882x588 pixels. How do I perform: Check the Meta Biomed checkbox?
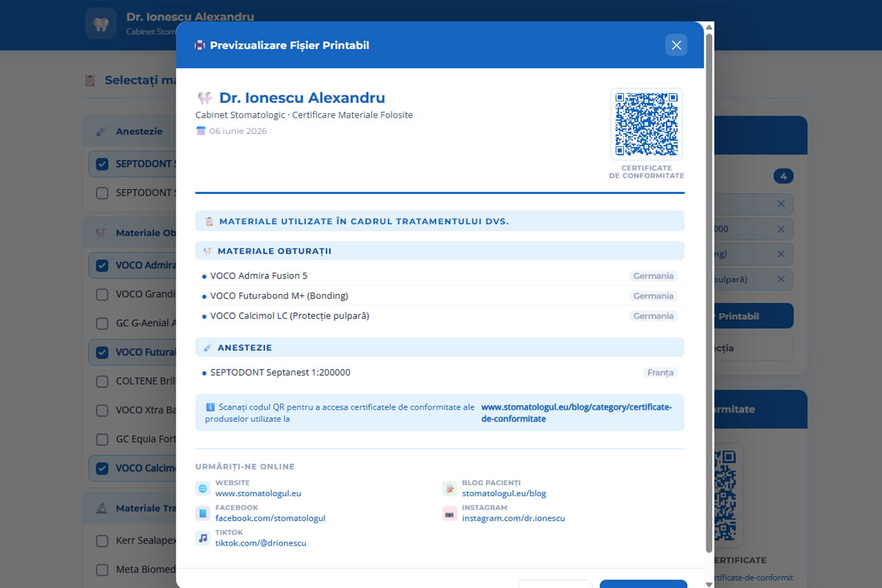102,569
